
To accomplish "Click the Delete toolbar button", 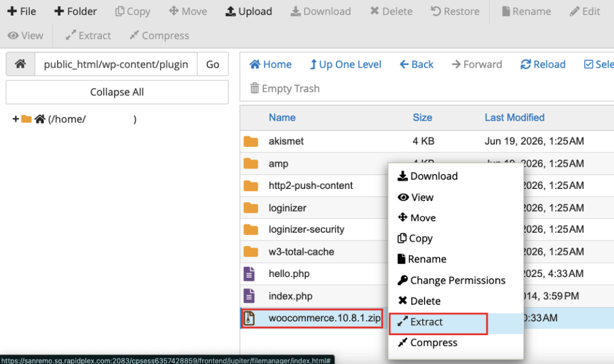I will coord(391,11).
